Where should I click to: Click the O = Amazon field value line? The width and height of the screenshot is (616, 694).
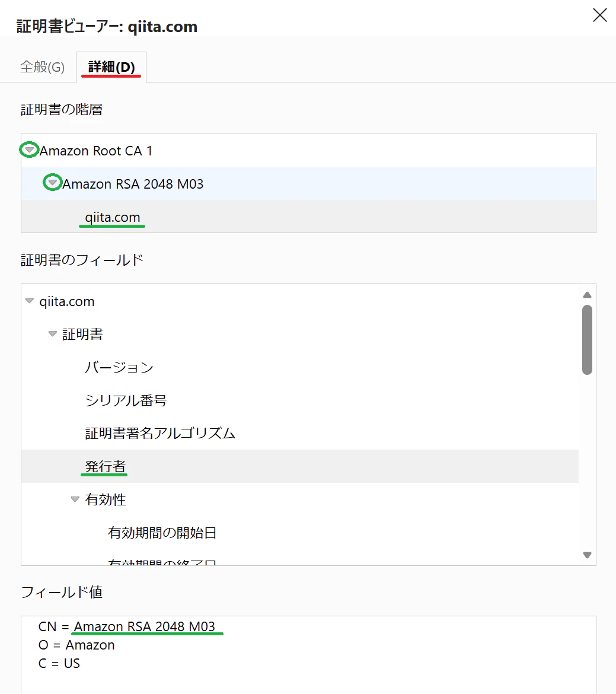point(76,645)
